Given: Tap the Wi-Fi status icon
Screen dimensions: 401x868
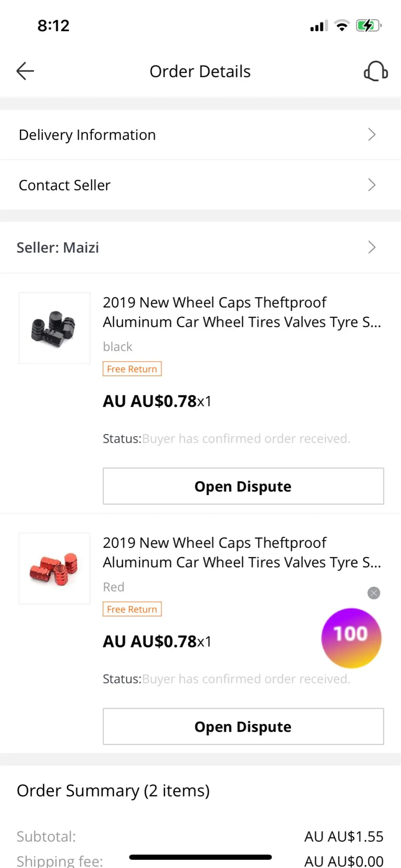Looking at the screenshot, I should coord(342,26).
